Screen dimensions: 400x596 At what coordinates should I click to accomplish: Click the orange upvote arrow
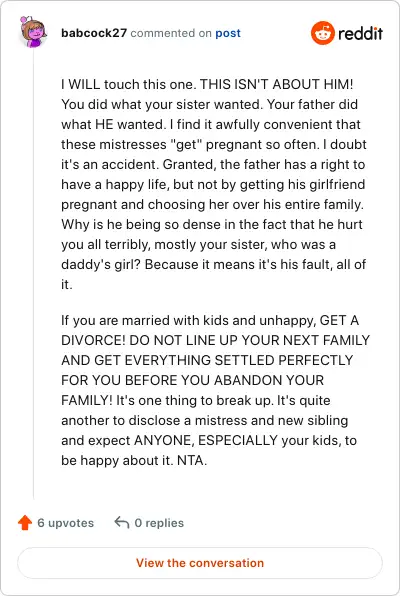click(x=25, y=523)
